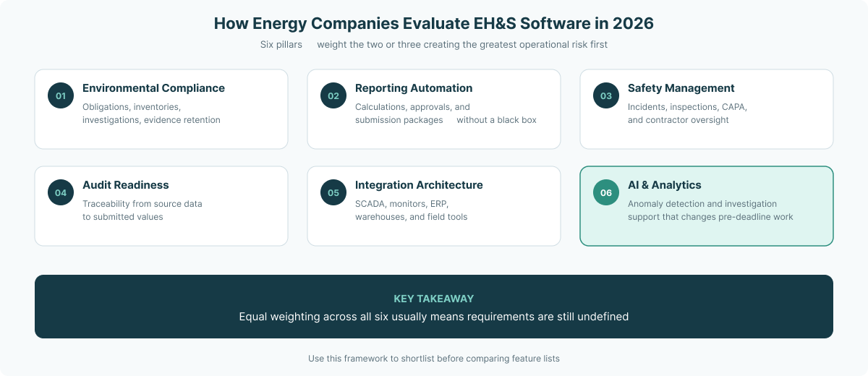
Task: Click the text 'Calculations, approvals, and'
Action: pyautogui.click(x=412, y=107)
